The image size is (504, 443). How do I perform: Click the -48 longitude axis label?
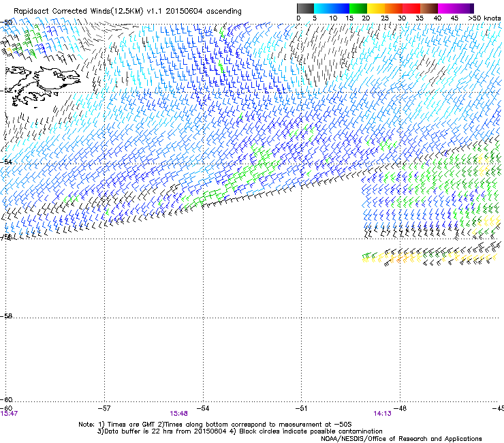click(x=400, y=408)
